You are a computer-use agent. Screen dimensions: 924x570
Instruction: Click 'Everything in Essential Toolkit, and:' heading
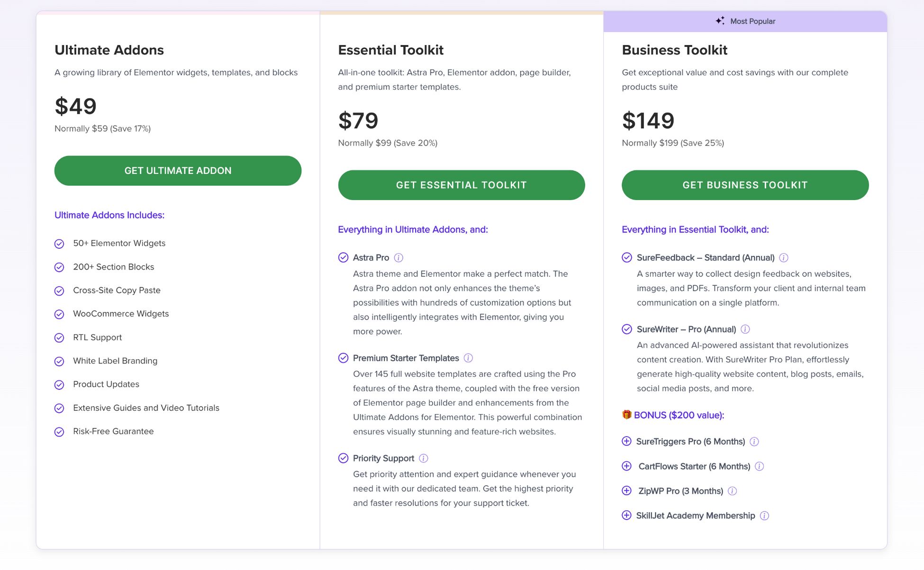click(695, 230)
